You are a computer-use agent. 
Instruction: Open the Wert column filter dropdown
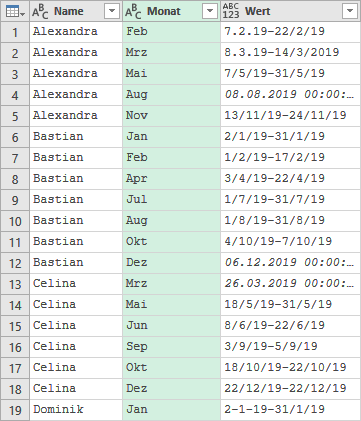coord(350,11)
